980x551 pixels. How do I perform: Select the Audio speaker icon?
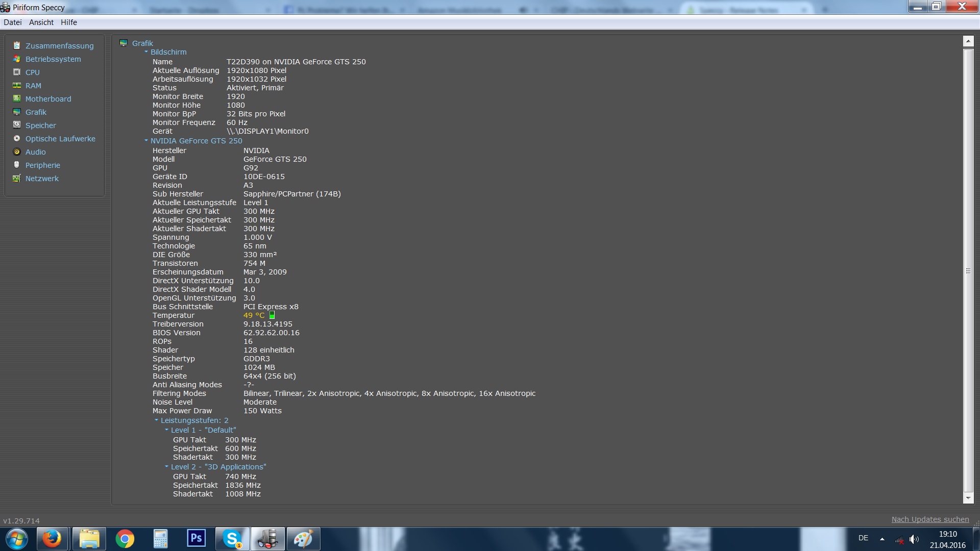click(x=17, y=152)
